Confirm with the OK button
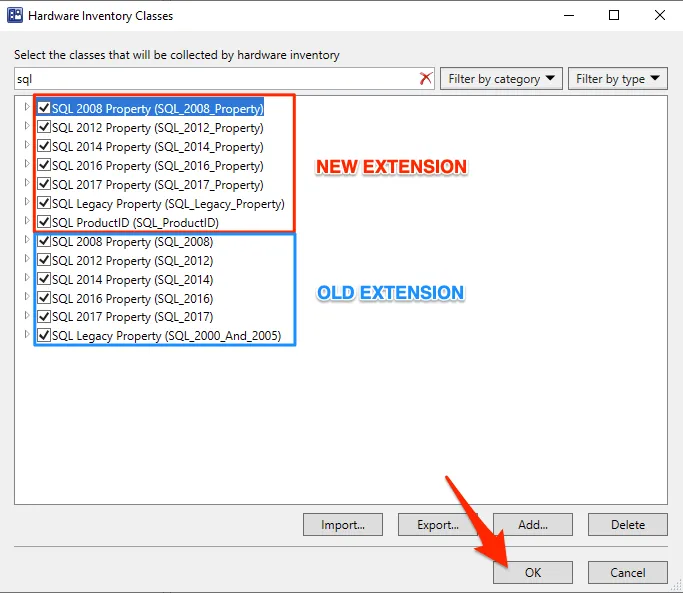The width and height of the screenshot is (683, 593). tap(533, 572)
